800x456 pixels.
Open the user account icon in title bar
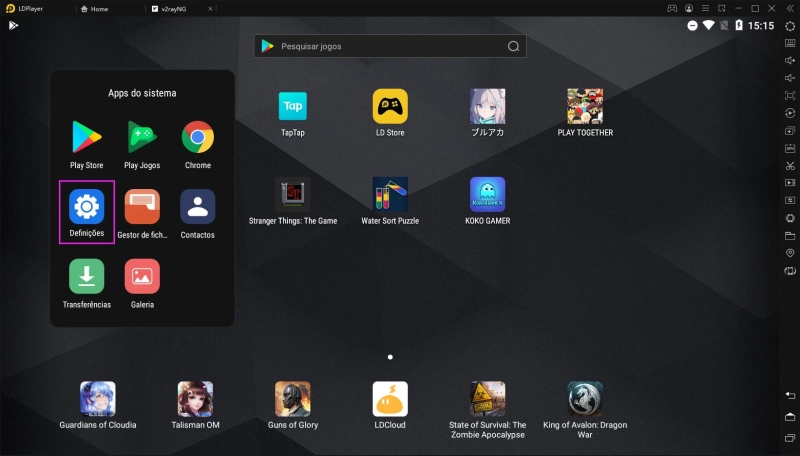pos(689,9)
